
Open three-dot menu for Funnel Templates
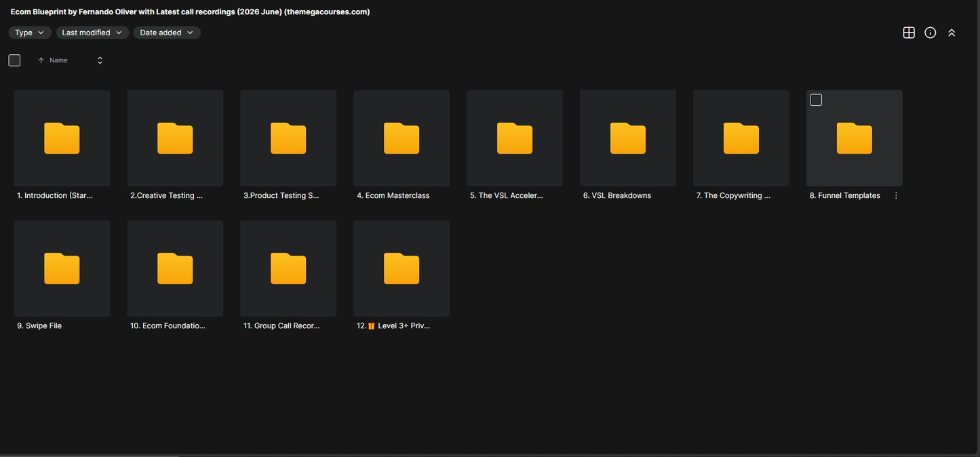coord(896,195)
